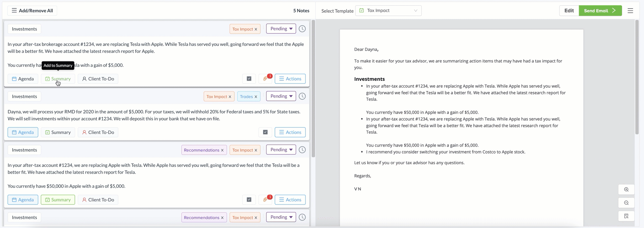Click the Edit button
Image resolution: width=644 pixels, height=228 pixels.
pos(569,11)
